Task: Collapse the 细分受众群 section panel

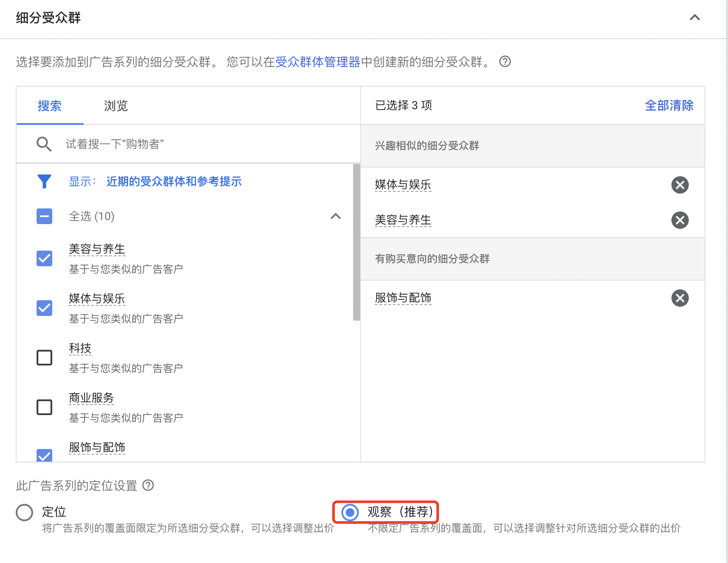Action: coord(695,18)
